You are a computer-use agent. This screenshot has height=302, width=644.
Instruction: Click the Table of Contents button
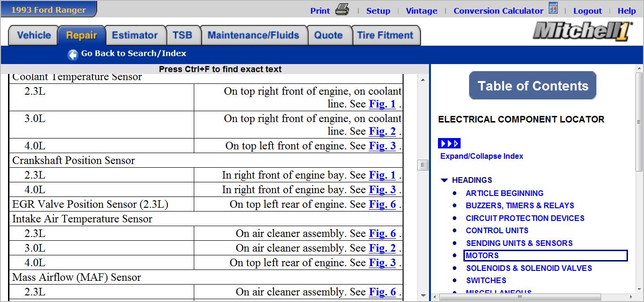click(x=533, y=86)
